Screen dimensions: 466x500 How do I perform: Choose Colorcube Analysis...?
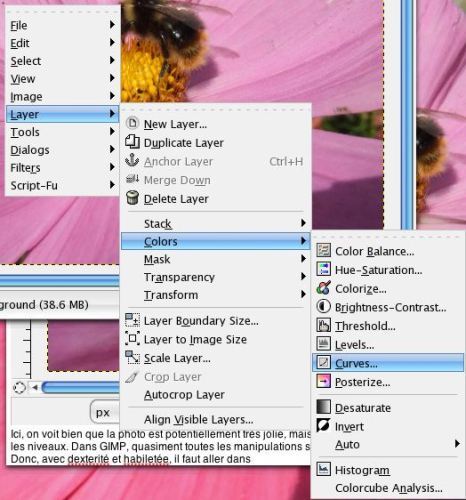(388, 488)
